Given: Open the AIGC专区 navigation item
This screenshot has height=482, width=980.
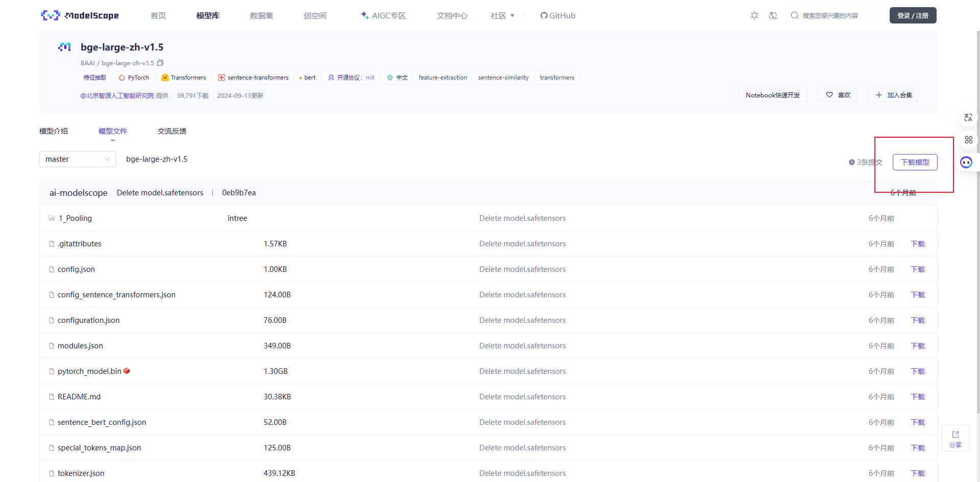Looking at the screenshot, I should coord(383,15).
